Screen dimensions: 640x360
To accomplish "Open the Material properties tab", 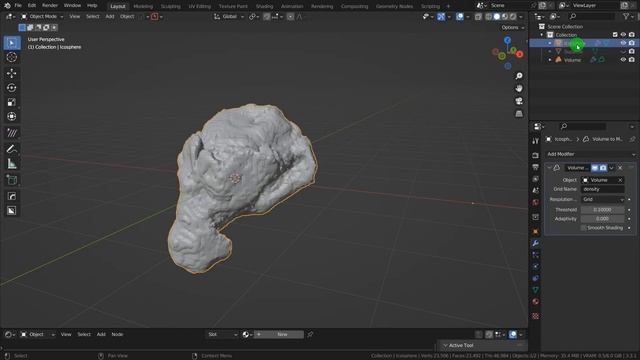I will pos(536,302).
